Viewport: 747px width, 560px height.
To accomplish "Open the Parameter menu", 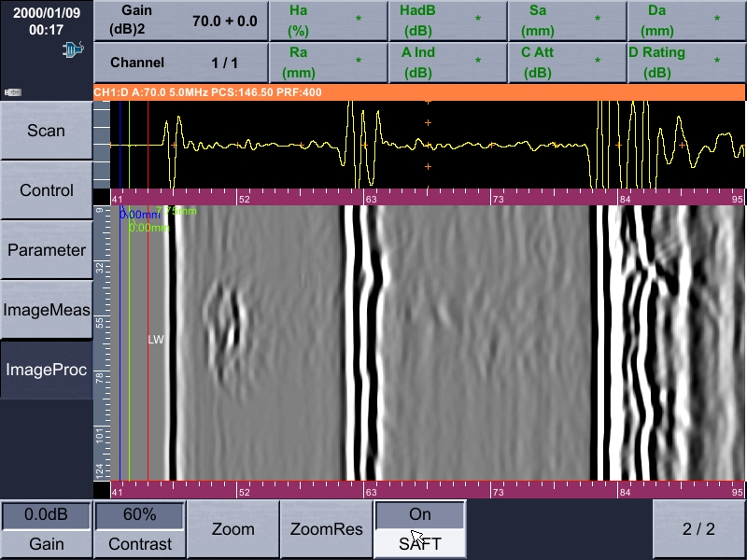I will [46, 250].
